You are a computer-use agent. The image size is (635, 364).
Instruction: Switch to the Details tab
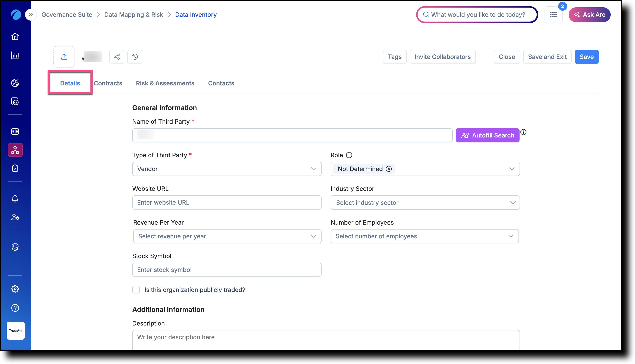click(x=70, y=83)
